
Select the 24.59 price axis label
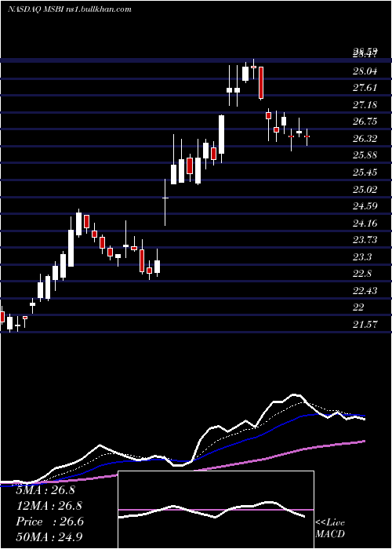point(365,205)
